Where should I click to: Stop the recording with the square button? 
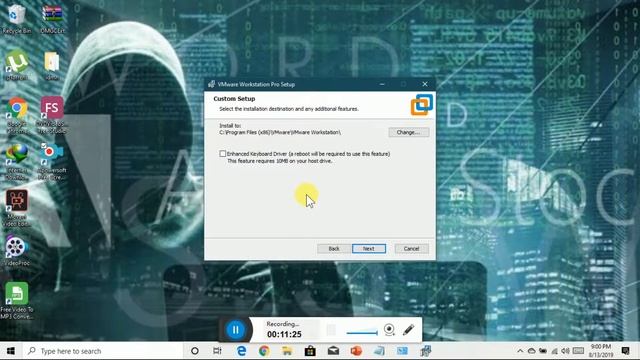(331, 330)
